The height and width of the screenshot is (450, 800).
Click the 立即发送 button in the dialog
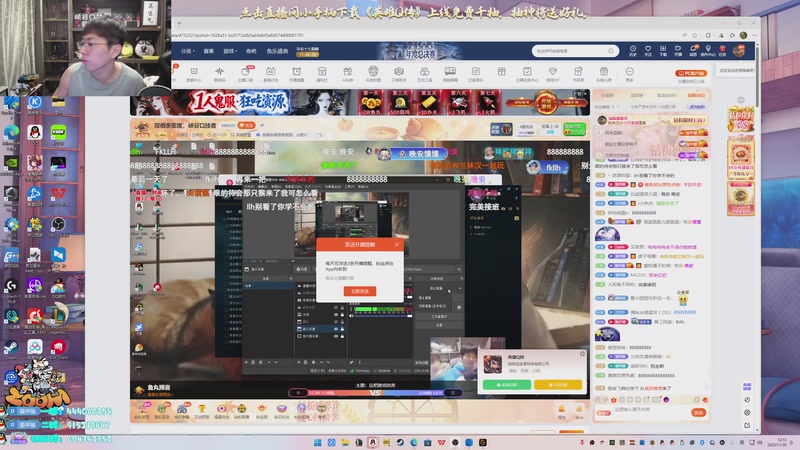pos(360,291)
